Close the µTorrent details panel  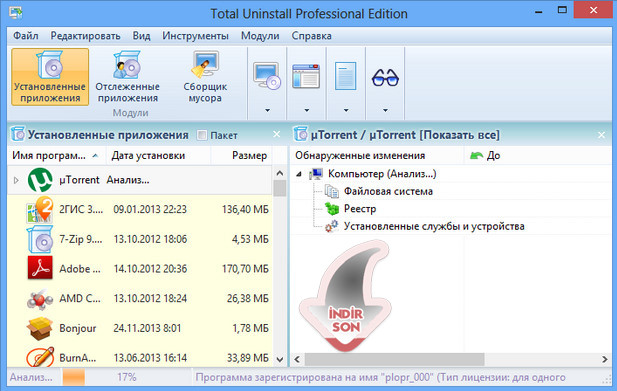601,135
